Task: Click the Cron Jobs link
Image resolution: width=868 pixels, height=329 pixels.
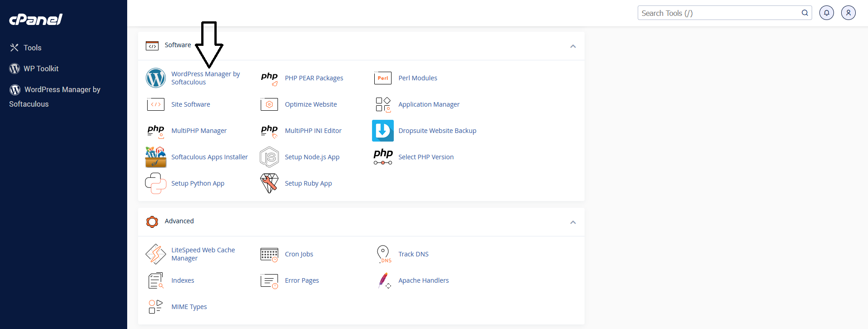Action: click(x=299, y=254)
